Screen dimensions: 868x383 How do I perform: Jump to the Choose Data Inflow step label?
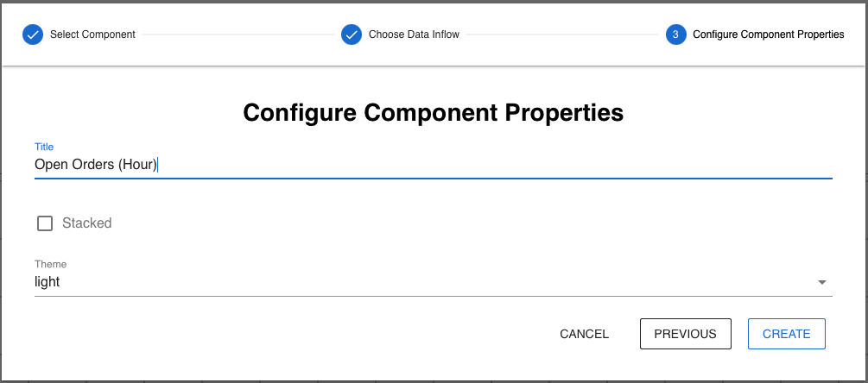click(x=414, y=35)
